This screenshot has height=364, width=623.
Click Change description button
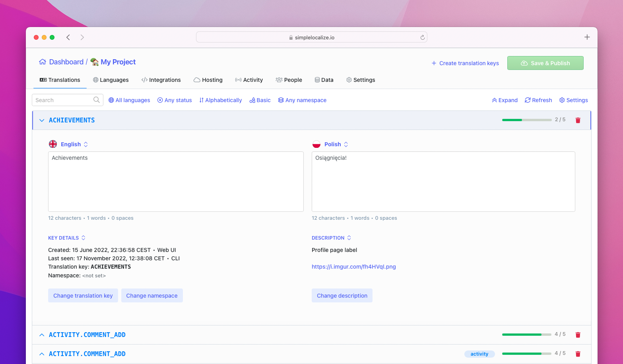tap(342, 295)
